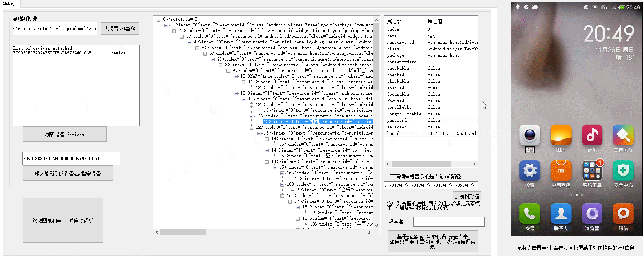Tap the Camera (相机) app icon

tap(530, 135)
